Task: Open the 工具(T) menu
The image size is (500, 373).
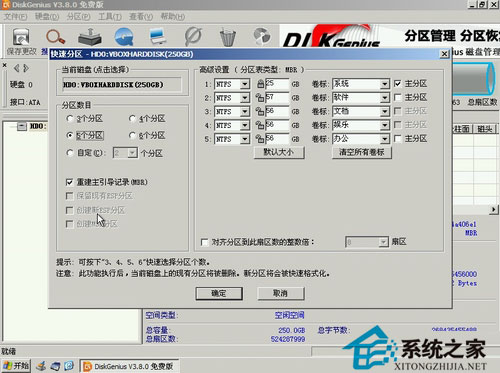Action: 110,16
